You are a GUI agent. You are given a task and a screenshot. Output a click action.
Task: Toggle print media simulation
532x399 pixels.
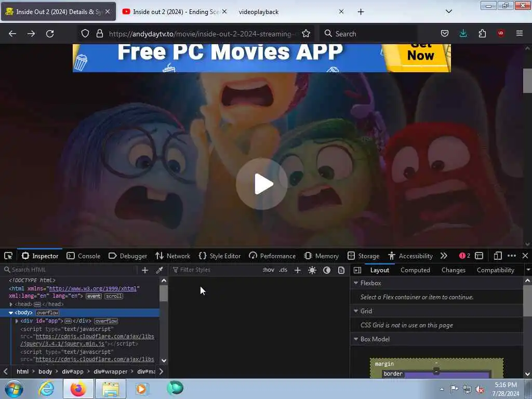341,270
